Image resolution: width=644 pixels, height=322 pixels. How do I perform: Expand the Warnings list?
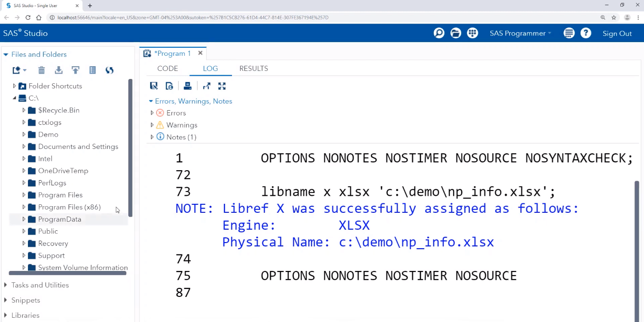pos(152,125)
